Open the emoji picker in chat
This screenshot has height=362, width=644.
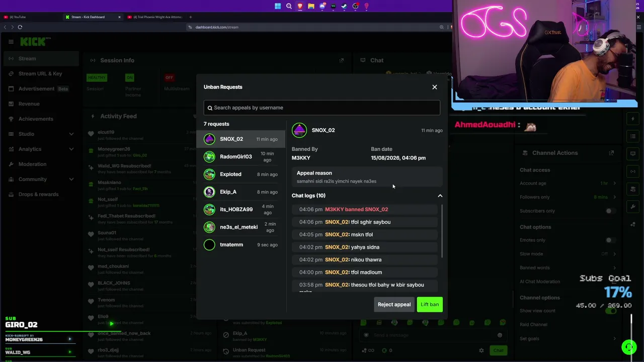[500, 335]
